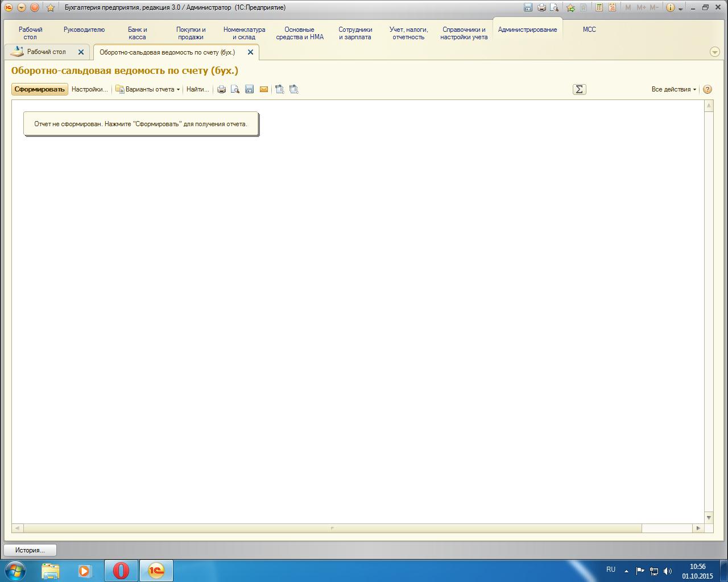Open the Windows Start button
This screenshot has width=728, height=582.
click(15, 570)
